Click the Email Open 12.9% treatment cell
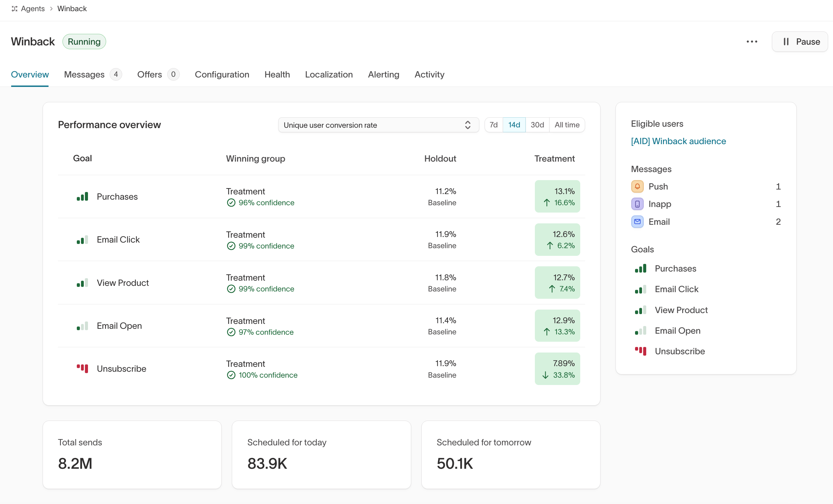Image resolution: width=833 pixels, height=504 pixels. click(557, 326)
